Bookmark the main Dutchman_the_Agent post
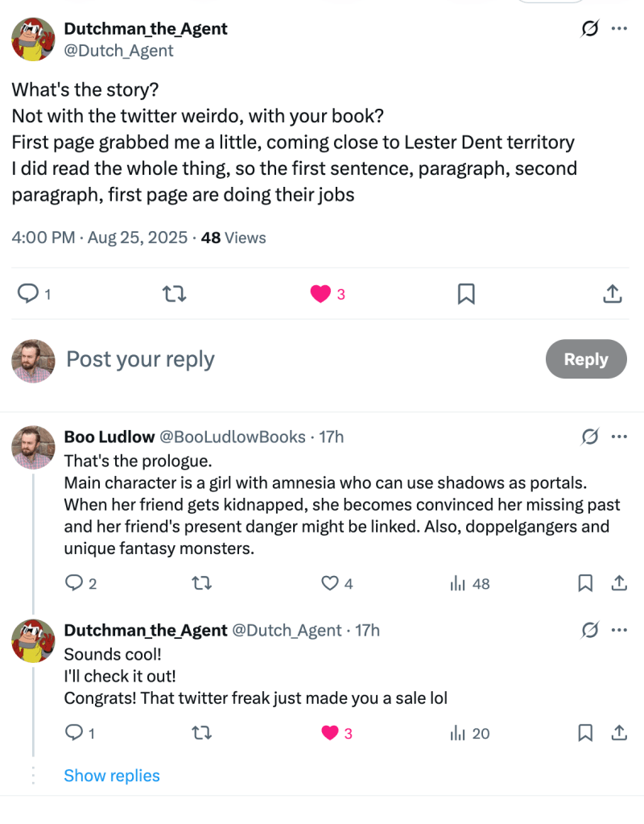This screenshot has width=644, height=824. tap(465, 295)
